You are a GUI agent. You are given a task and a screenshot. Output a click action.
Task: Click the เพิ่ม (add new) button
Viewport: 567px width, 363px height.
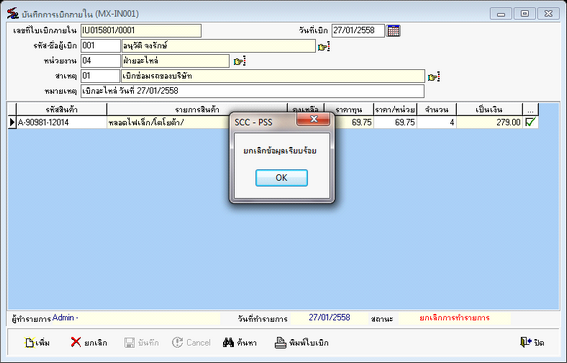37,342
